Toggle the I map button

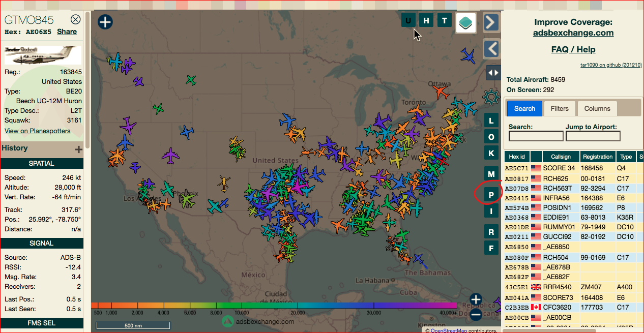coord(491,211)
